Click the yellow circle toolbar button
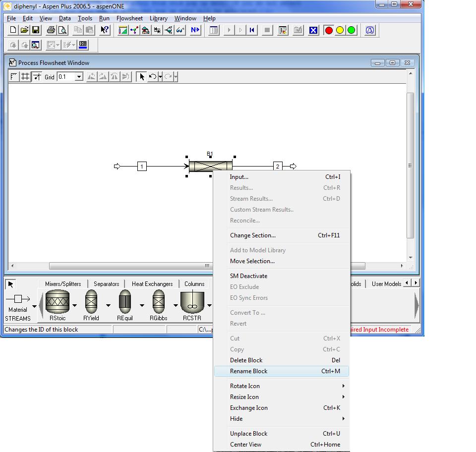 (x=340, y=30)
